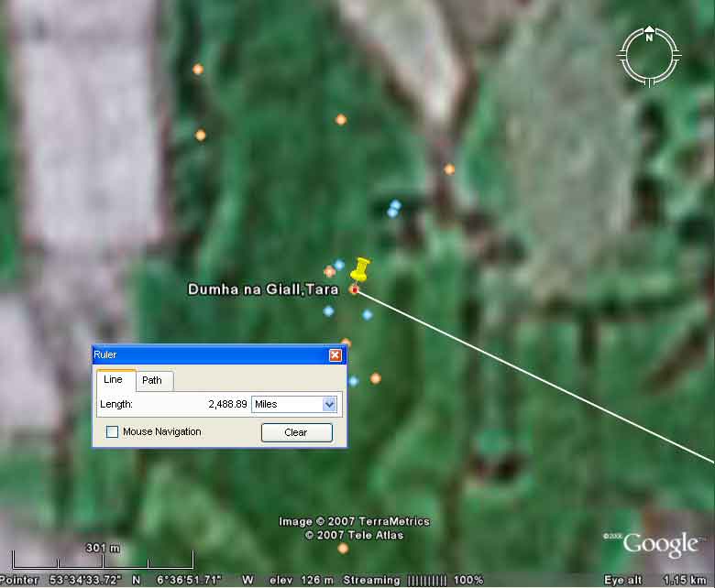Click the streaming progress bar in status bar

click(426, 581)
